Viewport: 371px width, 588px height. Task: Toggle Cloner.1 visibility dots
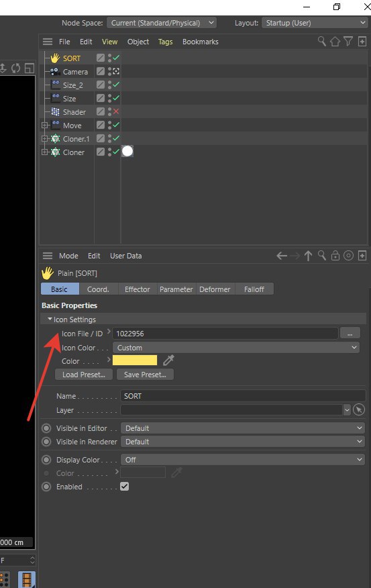(x=110, y=138)
